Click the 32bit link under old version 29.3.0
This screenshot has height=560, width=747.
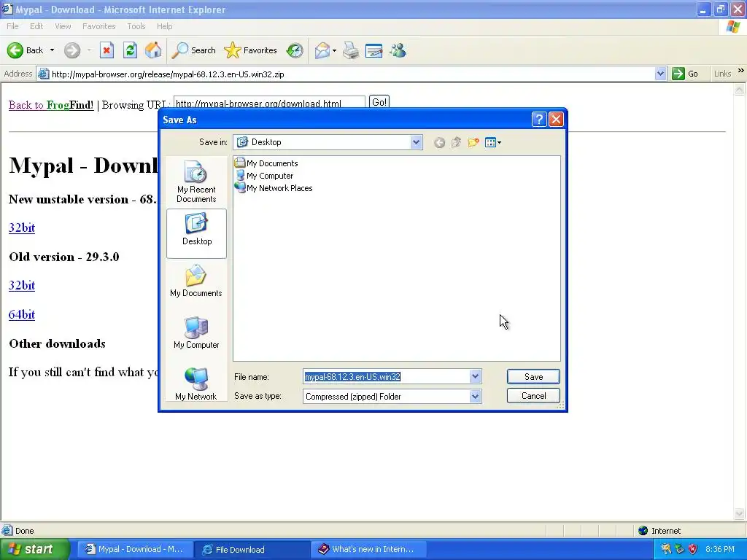22,285
